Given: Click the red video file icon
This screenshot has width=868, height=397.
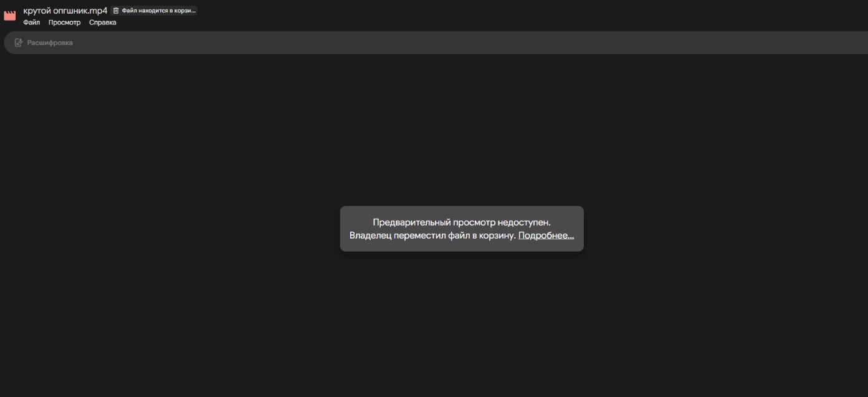Looking at the screenshot, I should coord(10,16).
